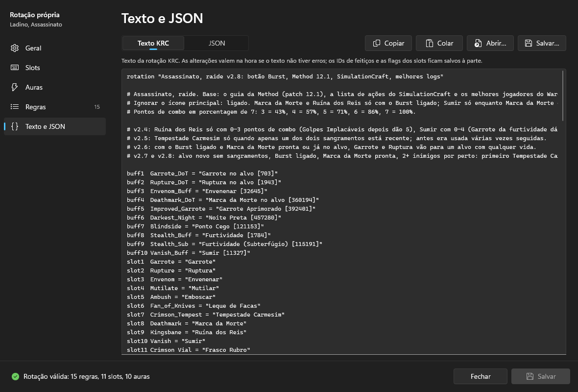
Task: Click the slot4 Mutilate line
Action: click(173, 289)
